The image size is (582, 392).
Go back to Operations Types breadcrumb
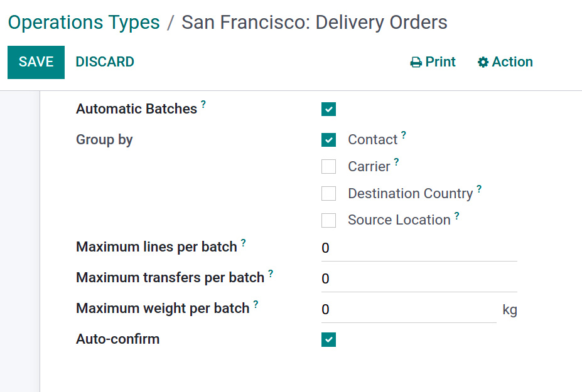tap(84, 22)
